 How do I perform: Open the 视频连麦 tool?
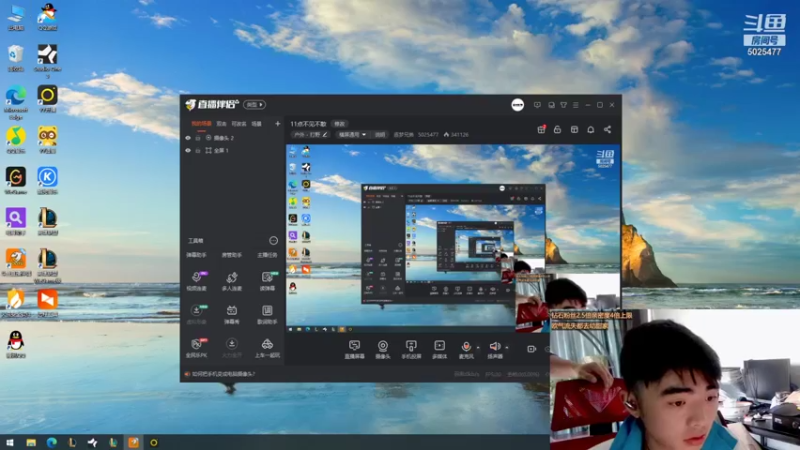196,281
